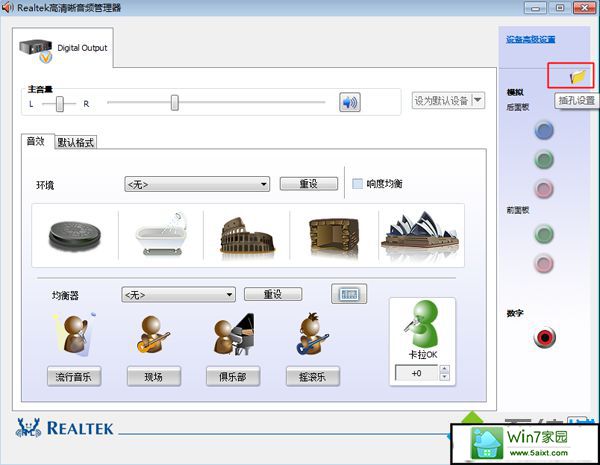This screenshot has width=600, height=465.
Task: Mute the master volume speaker button
Action: pos(350,102)
